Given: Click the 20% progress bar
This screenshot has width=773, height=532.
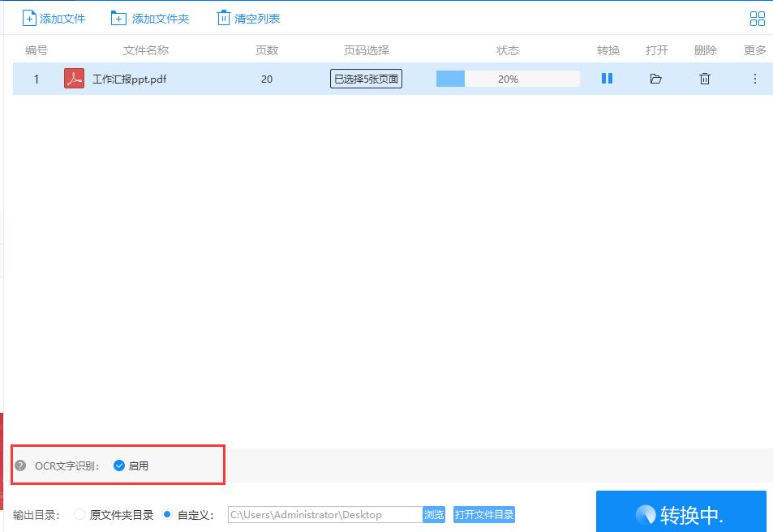Looking at the screenshot, I should [507, 79].
